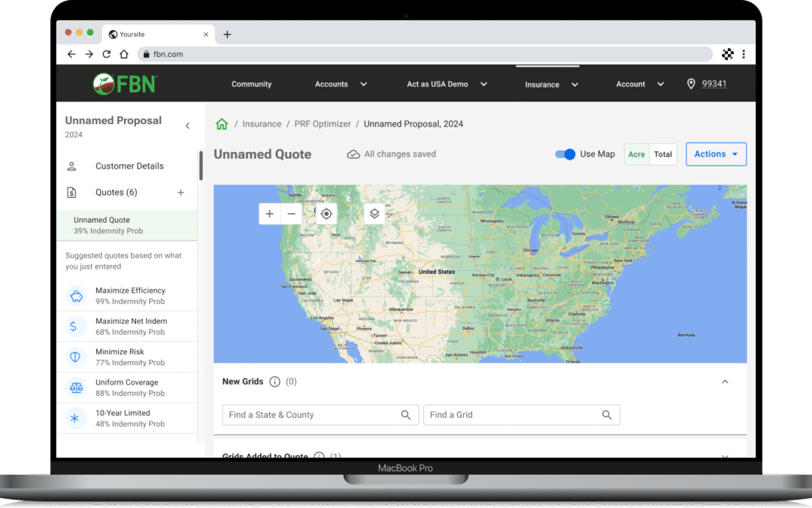The height and width of the screenshot is (508, 812).
Task: Click the Uniform Coverage scales icon
Action: 76,388
